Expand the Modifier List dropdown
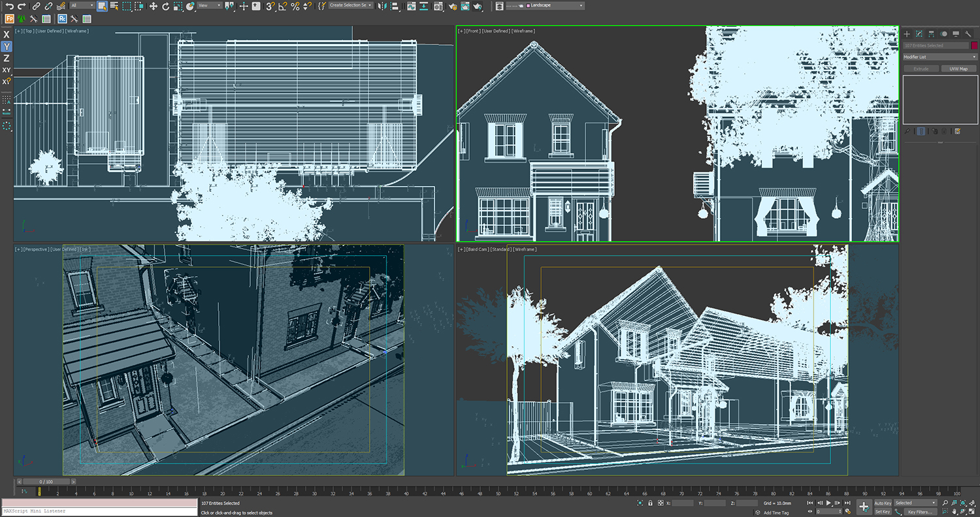The image size is (980, 517). [940, 57]
